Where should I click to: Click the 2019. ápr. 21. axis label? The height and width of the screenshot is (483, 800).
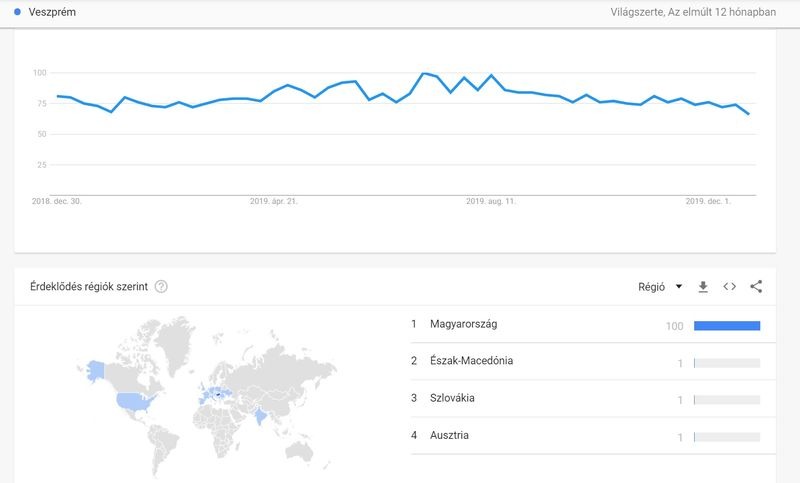(274, 201)
